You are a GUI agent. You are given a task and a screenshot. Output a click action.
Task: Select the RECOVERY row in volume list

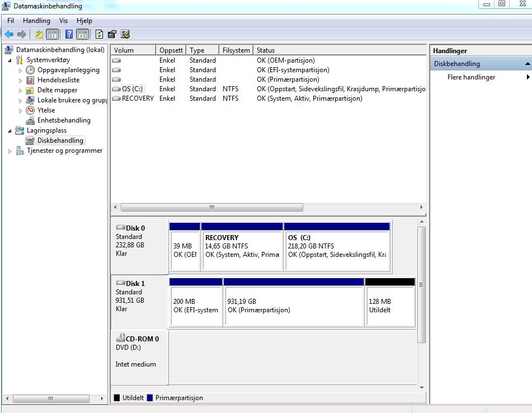pos(269,98)
